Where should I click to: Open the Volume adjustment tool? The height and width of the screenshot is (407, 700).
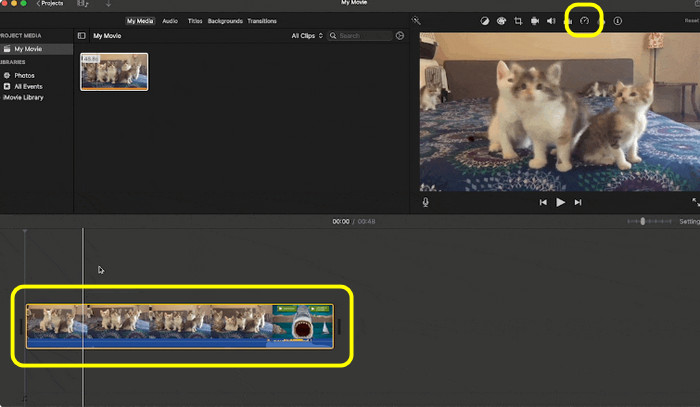point(551,21)
